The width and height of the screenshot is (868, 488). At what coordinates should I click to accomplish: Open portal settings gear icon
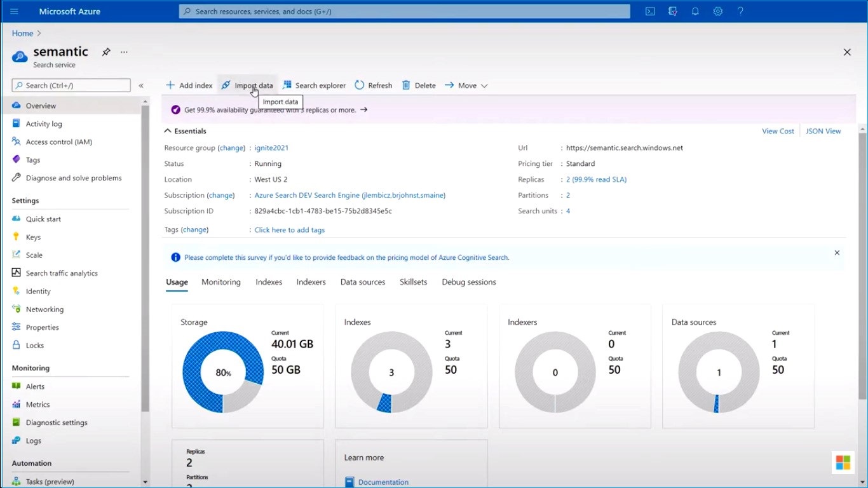coord(718,11)
